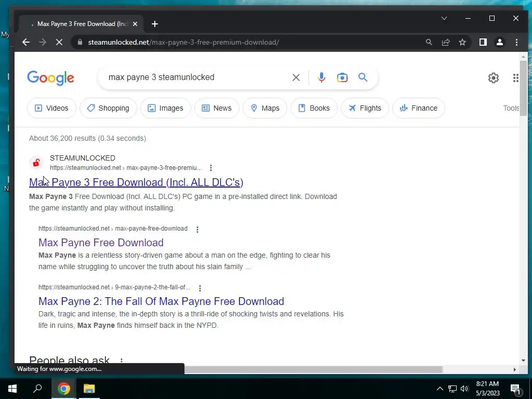Open Max Payne 3 Free Download result
The width and height of the screenshot is (532, 399).
click(x=136, y=182)
